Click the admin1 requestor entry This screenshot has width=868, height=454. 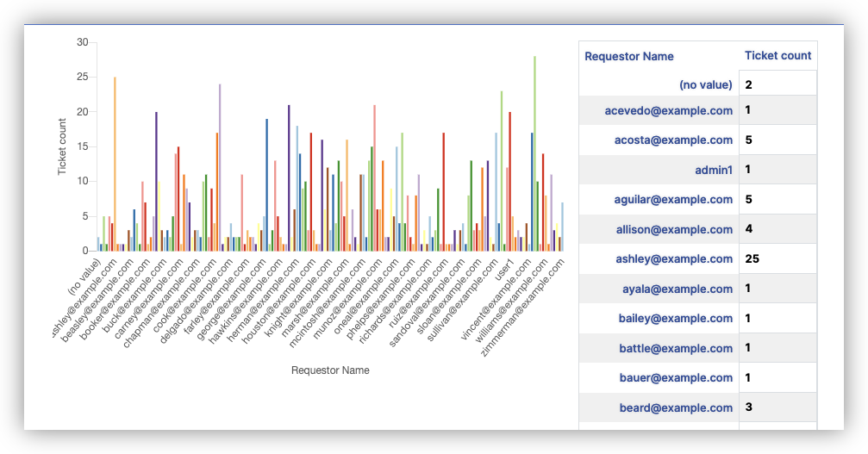click(x=716, y=170)
